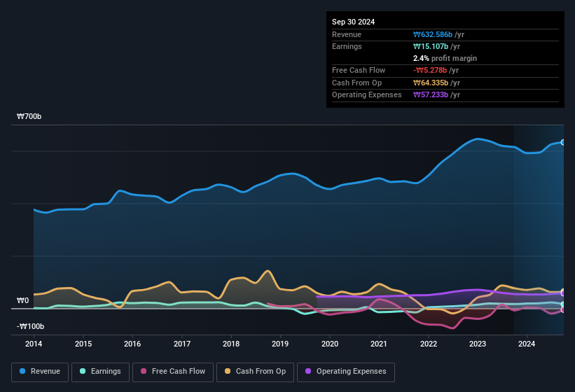Click the Free Cash Flow label in tooltip

pyautogui.click(x=359, y=70)
